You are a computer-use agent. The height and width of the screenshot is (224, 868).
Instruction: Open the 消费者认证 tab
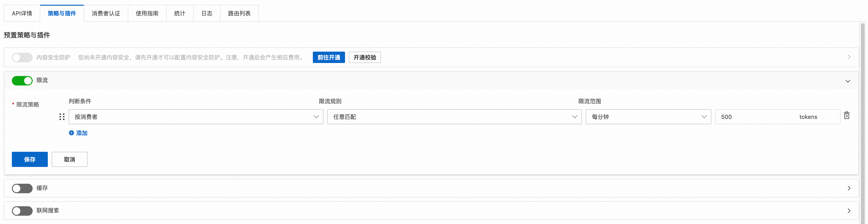106,13
